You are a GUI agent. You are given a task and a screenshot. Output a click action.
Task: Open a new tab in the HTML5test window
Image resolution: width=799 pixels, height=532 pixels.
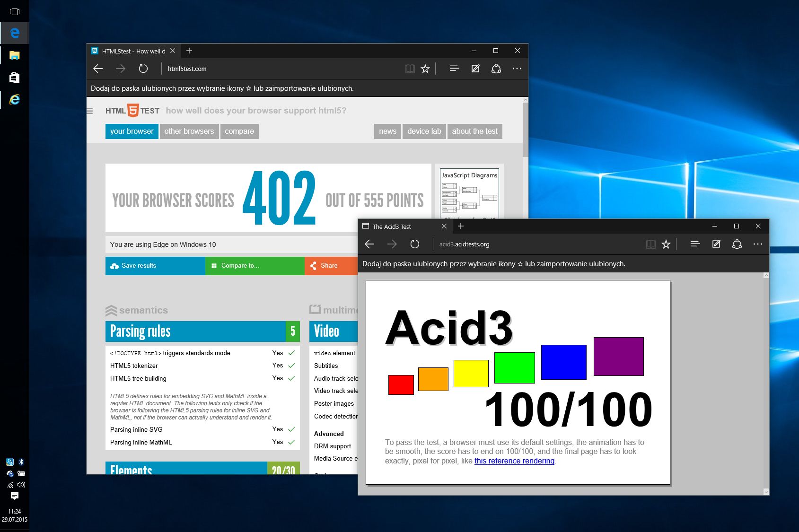[189, 51]
